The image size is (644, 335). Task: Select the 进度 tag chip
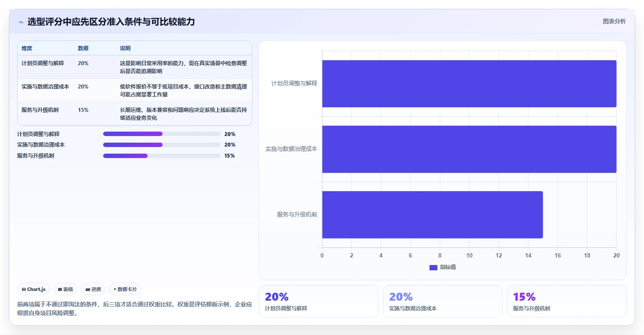93,289
